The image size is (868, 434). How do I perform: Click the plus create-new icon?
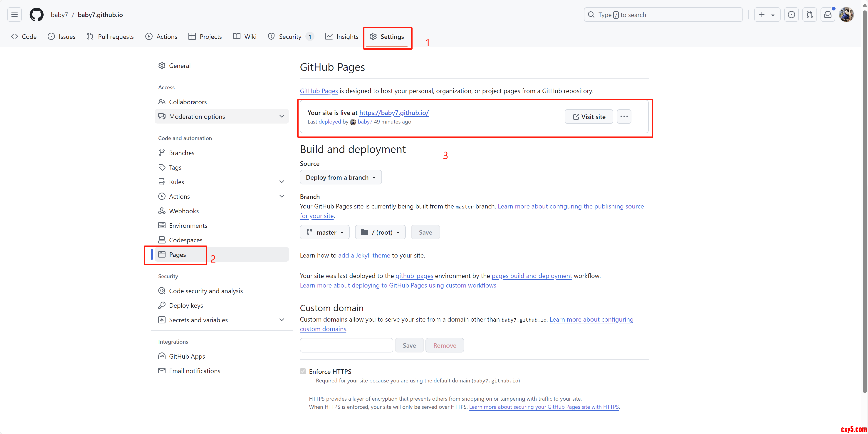pos(762,15)
